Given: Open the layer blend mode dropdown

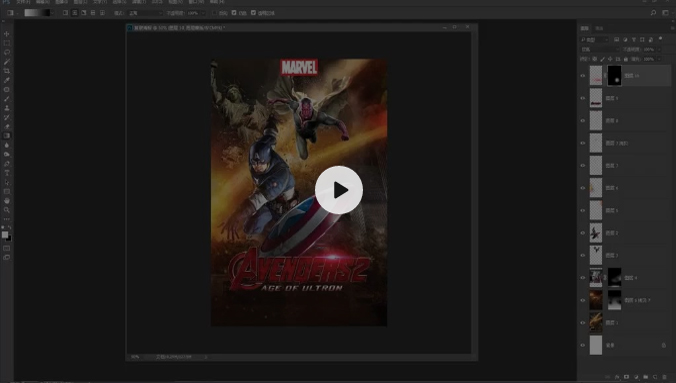Looking at the screenshot, I should pos(599,50).
